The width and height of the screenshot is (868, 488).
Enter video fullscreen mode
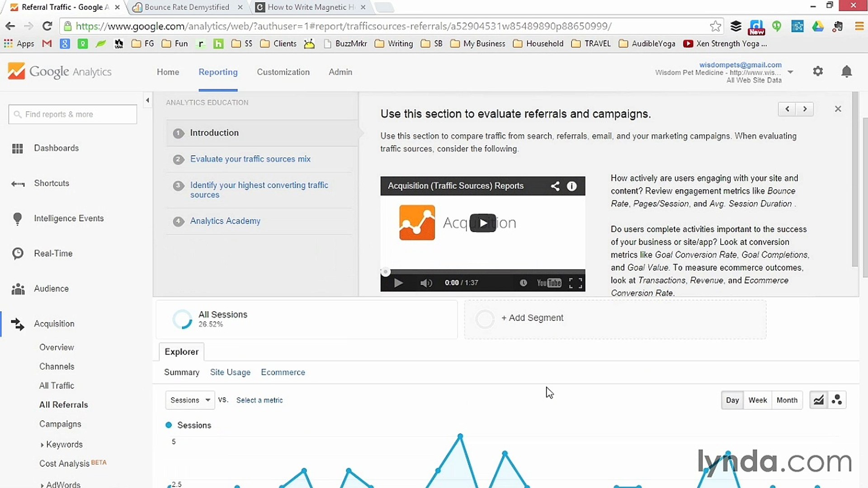[576, 283]
